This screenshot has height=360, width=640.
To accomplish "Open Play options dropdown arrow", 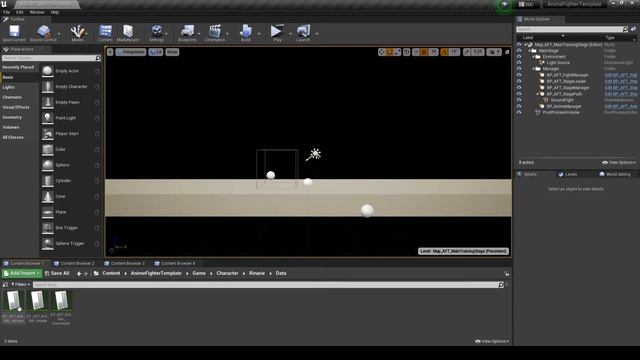I will pyautogui.click(x=290, y=33).
